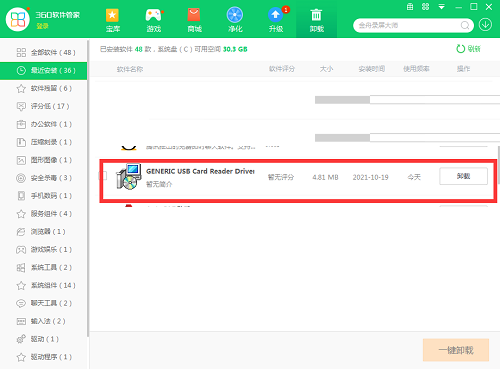This screenshot has width=500, height=369.
Task: Select 压缩刻录 (1) category
Action: 43,142
